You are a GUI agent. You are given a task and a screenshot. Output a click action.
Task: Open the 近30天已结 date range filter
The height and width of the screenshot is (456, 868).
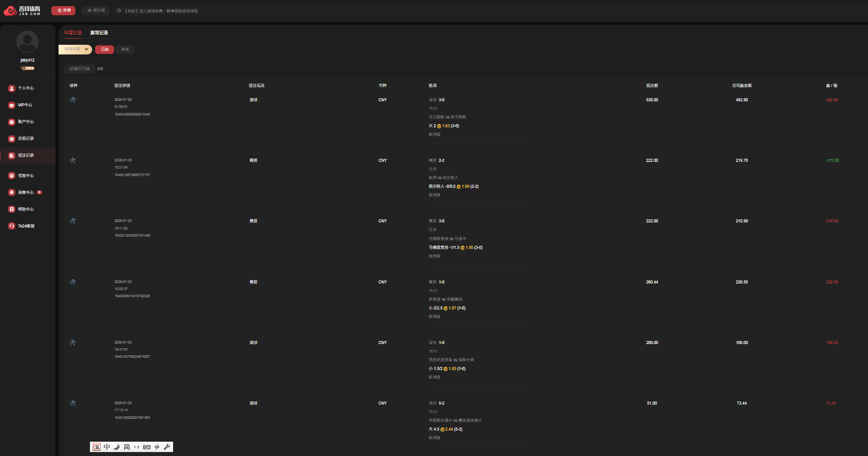79,69
